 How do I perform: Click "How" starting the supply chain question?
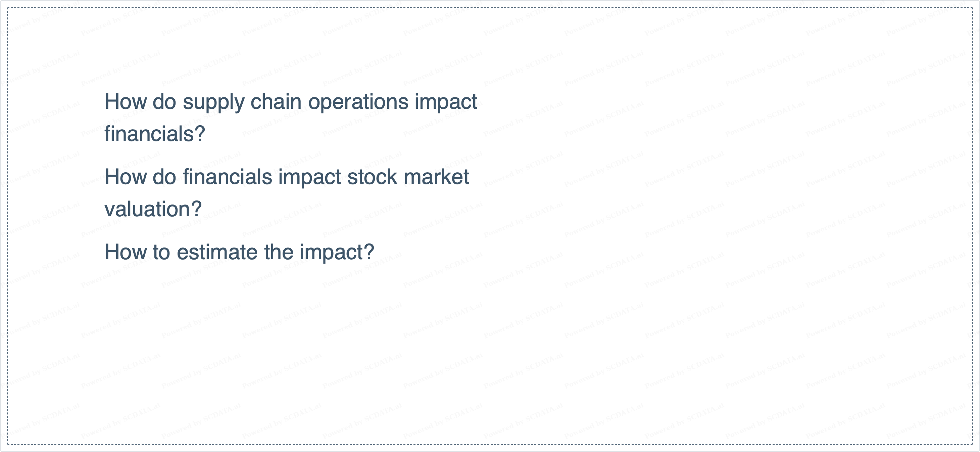[125, 102]
